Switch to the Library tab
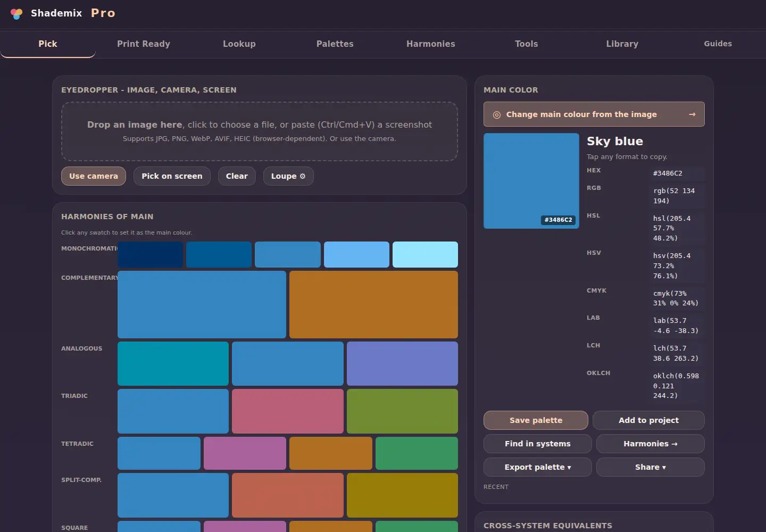Screen dimensions: 766x532 pyautogui.click(x=622, y=44)
